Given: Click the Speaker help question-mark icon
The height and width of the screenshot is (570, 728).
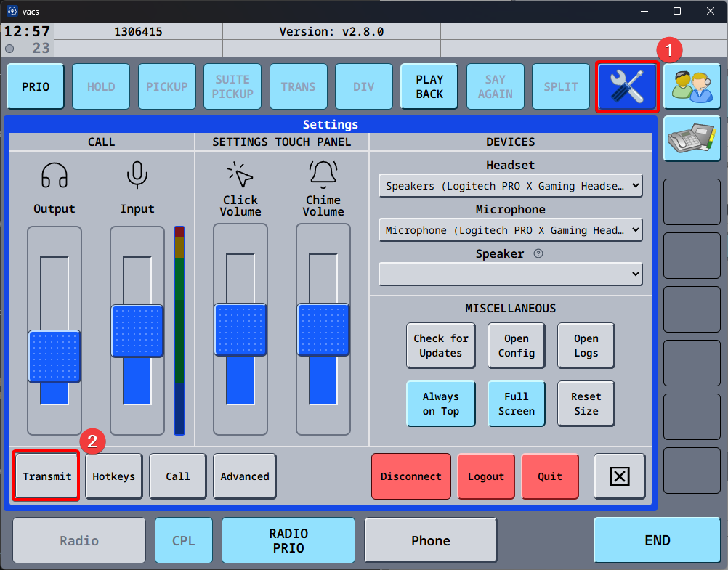Looking at the screenshot, I should [538, 253].
